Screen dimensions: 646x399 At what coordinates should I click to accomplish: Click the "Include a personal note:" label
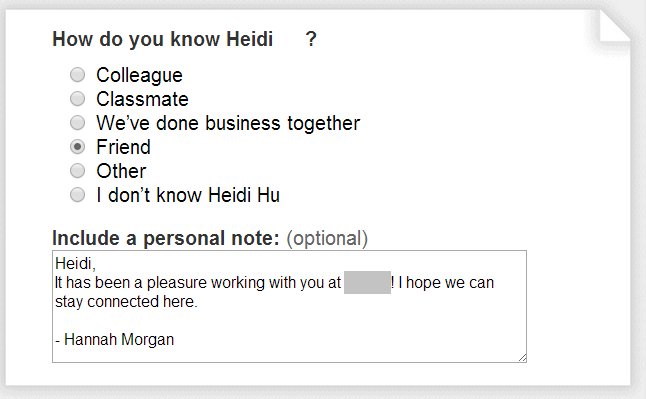click(166, 238)
